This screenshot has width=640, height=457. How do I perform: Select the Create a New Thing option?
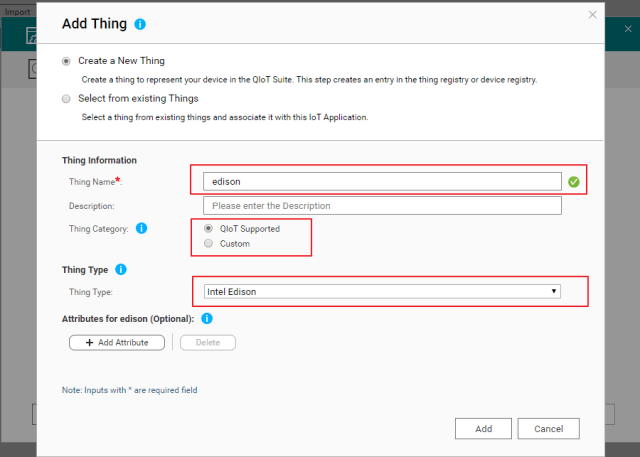66,60
